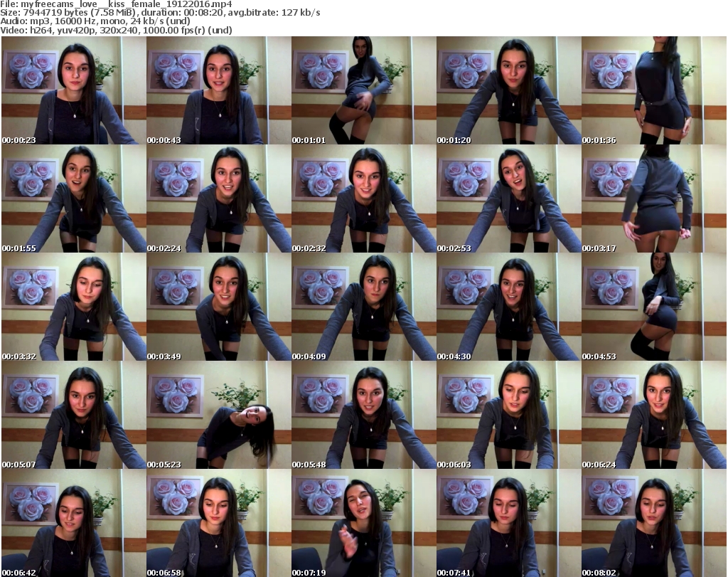
Task: Click the frame stamped 00:03:32
Action: click(74, 307)
